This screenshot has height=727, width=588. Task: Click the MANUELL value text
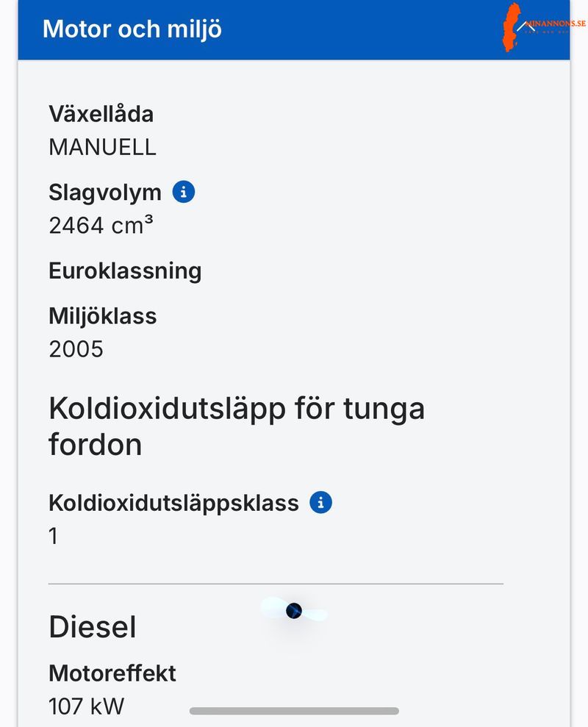[x=101, y=147]
